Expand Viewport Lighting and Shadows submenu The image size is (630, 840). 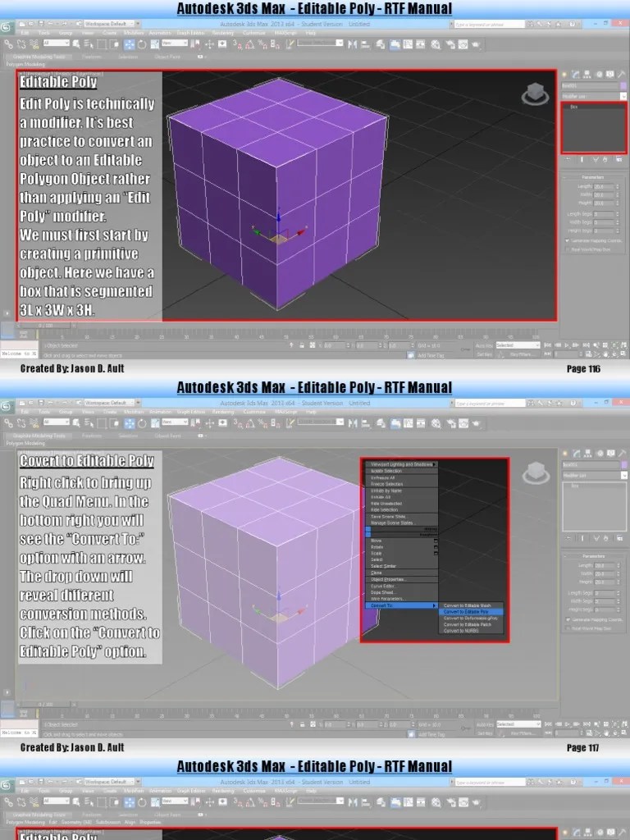402,464
